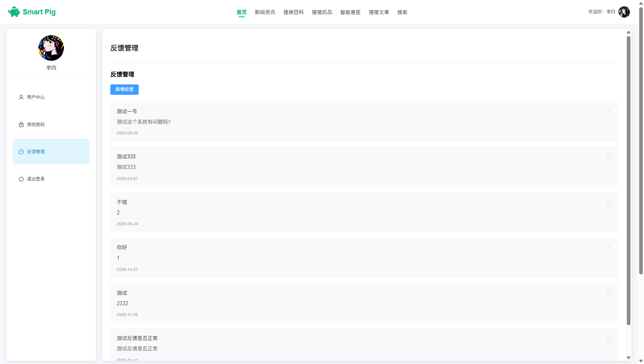
Task: Click the large profile avatar in sidebar
Action: pyautogui.click(x=51, y=48)
